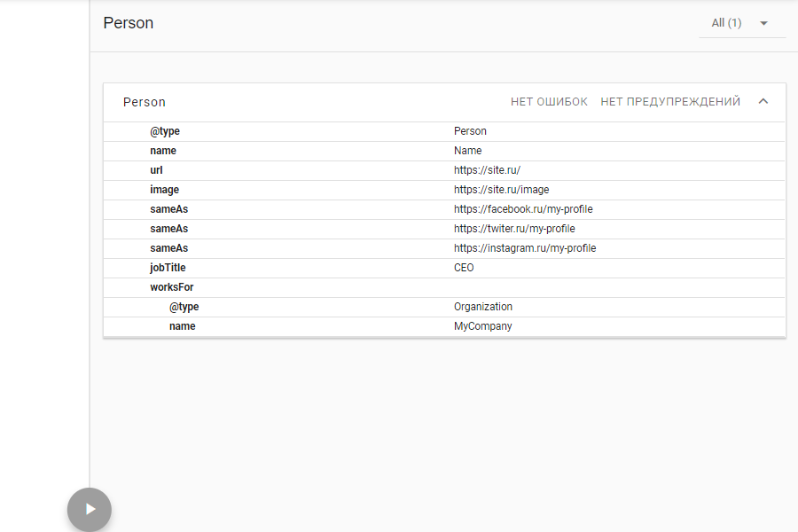The image size is (798, 532).
Task: Click the twiter.ru/my-profile sameAs value
Action: tap(514, 229)
